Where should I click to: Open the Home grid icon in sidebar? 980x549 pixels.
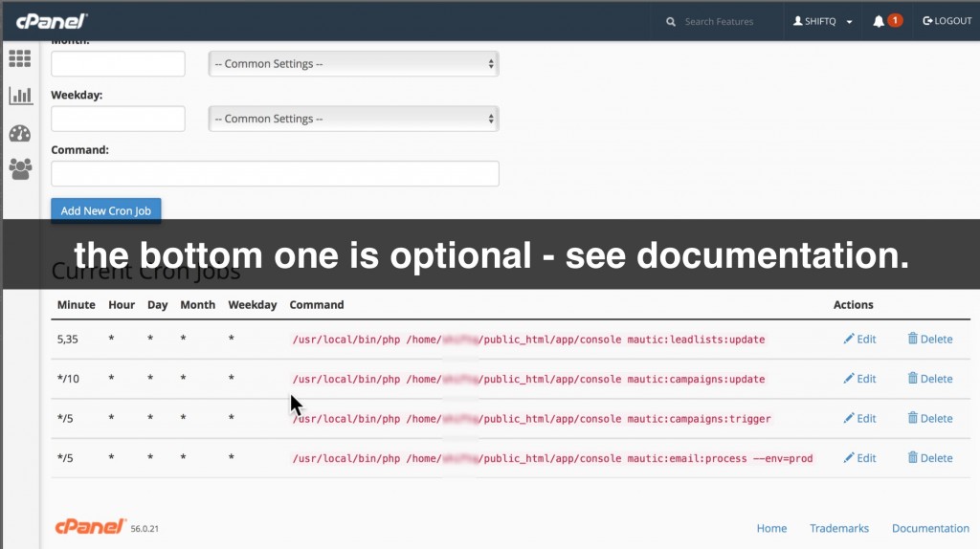20,58
